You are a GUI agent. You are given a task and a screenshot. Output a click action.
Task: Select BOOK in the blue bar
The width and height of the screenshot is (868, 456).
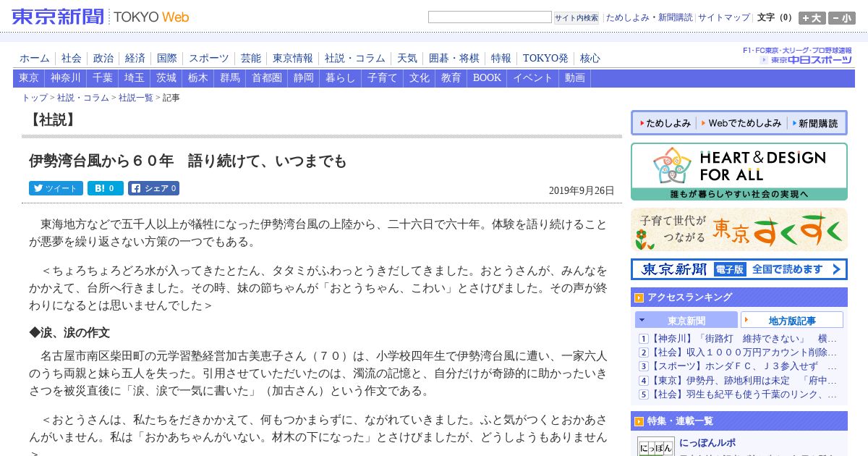coord(487,78)
